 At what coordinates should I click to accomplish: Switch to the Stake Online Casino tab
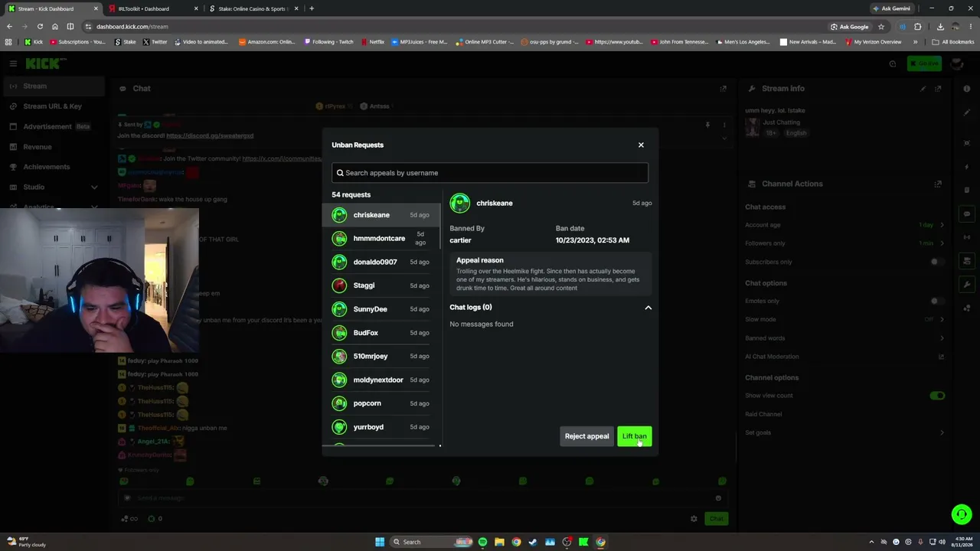pyautogui.click(x=253, y=8)
